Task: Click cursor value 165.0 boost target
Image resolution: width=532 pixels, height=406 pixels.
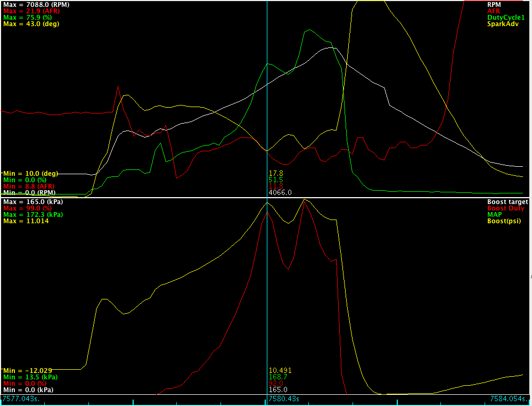Action: (278, 390)
